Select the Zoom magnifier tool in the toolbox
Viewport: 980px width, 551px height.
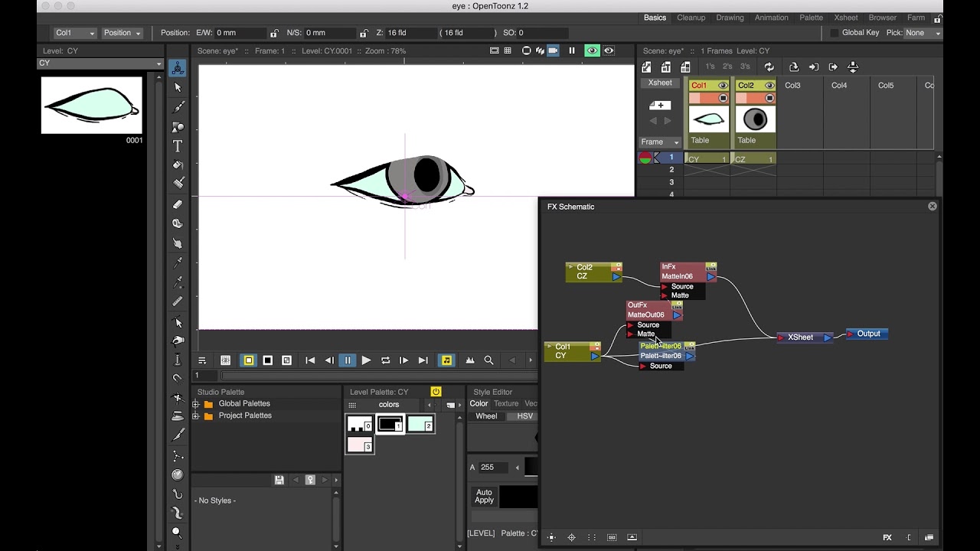pos(178,533)
